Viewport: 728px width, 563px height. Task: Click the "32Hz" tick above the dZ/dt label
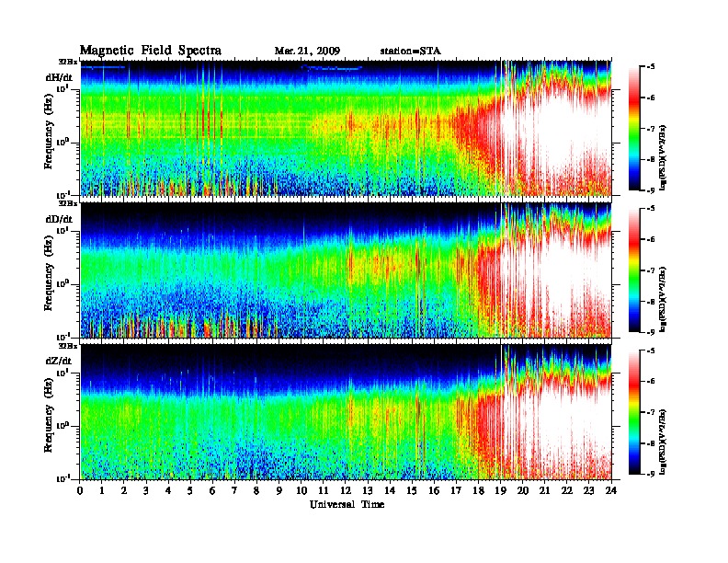[x=67, y=346]
